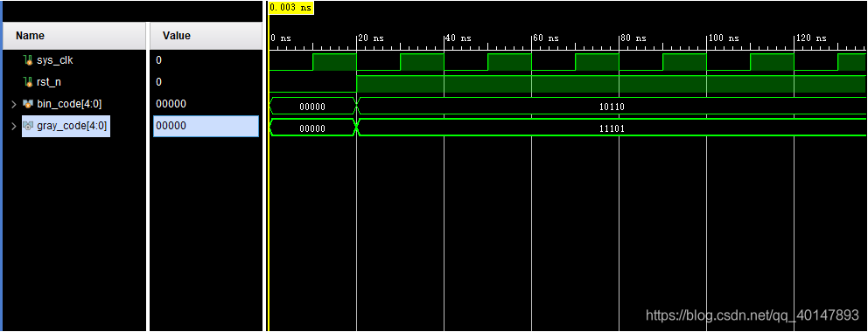
Task: Select the gray_code[4:0] signal name
Action: [x=72, y=126]
